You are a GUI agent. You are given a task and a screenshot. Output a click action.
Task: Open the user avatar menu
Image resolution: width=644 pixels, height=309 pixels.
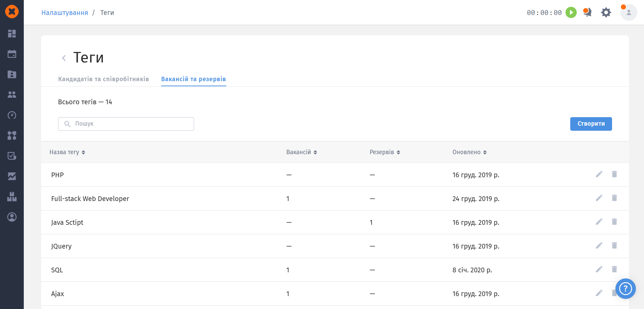pyautogui.click(x=629, y=13)
